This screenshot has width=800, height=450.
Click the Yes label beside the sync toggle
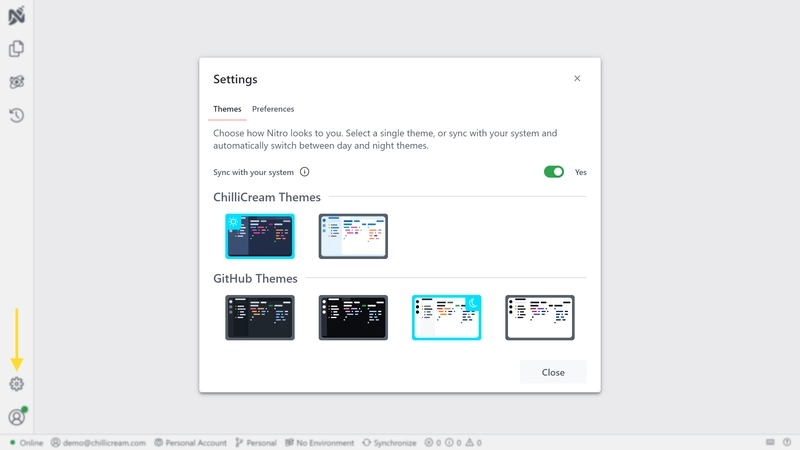coord(581,172)
